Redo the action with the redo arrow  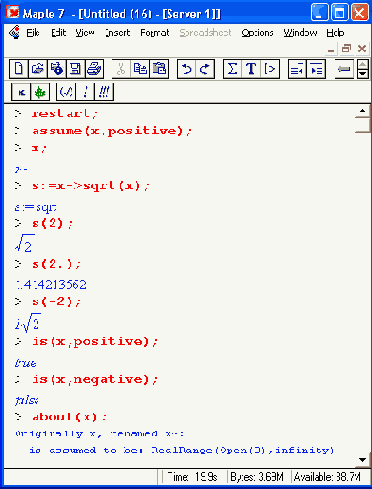point(205,69)
